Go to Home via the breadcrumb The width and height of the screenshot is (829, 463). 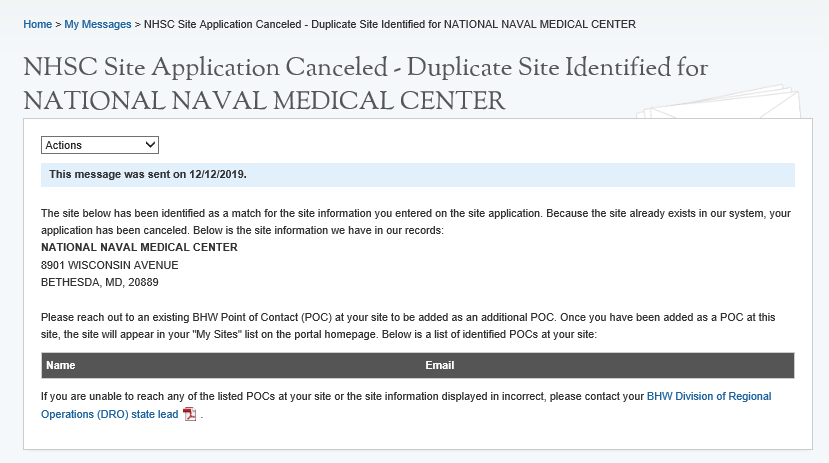click(37, 24)
